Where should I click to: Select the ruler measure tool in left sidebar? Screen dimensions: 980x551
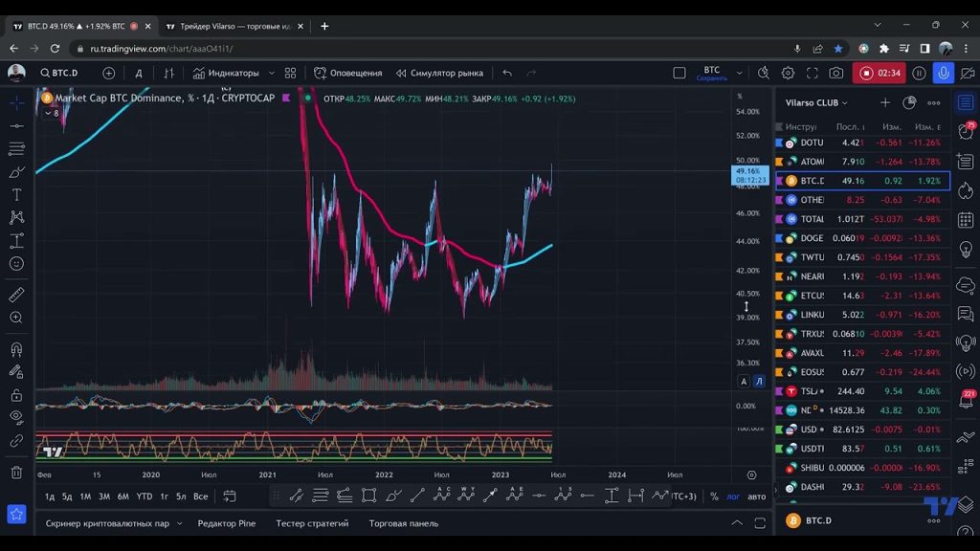[16, 295]
